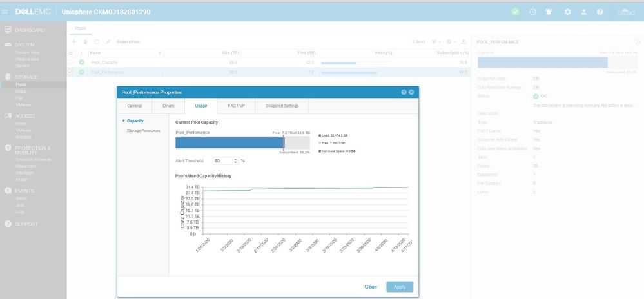Click the edit pencil icon in pools toolbar

[108, 42]
